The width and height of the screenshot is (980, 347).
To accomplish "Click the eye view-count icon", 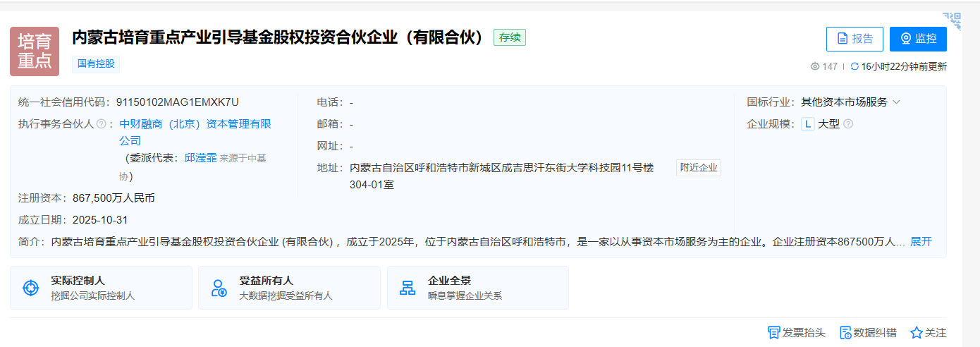I will click(815, 66).
